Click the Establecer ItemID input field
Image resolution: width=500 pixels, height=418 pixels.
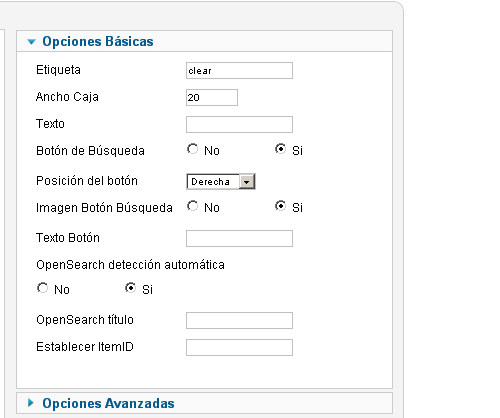click(239, 348)
